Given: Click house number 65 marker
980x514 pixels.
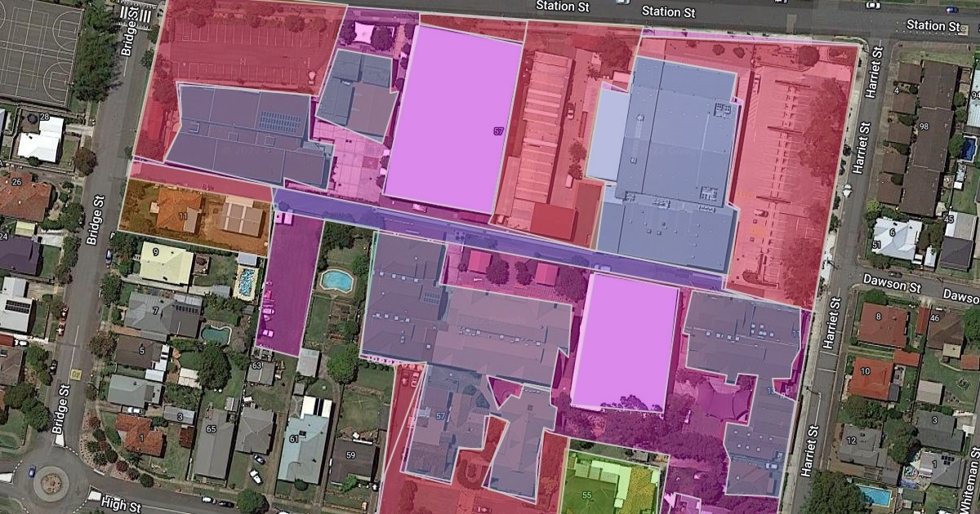Looking at the screenshot, I should pyautogui.click(x=211, y=428).
